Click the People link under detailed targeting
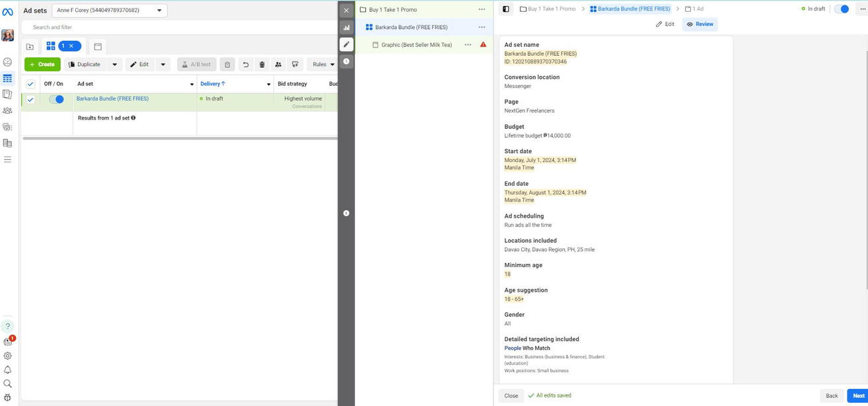The height and width of the screenshot is (406, 868). (x=513, y=348)
